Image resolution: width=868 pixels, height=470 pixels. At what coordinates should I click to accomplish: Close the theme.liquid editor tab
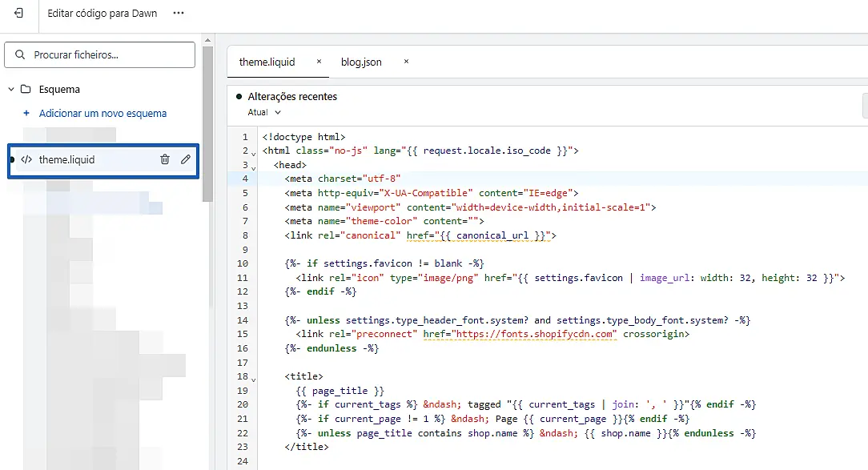tap(319, 62)
